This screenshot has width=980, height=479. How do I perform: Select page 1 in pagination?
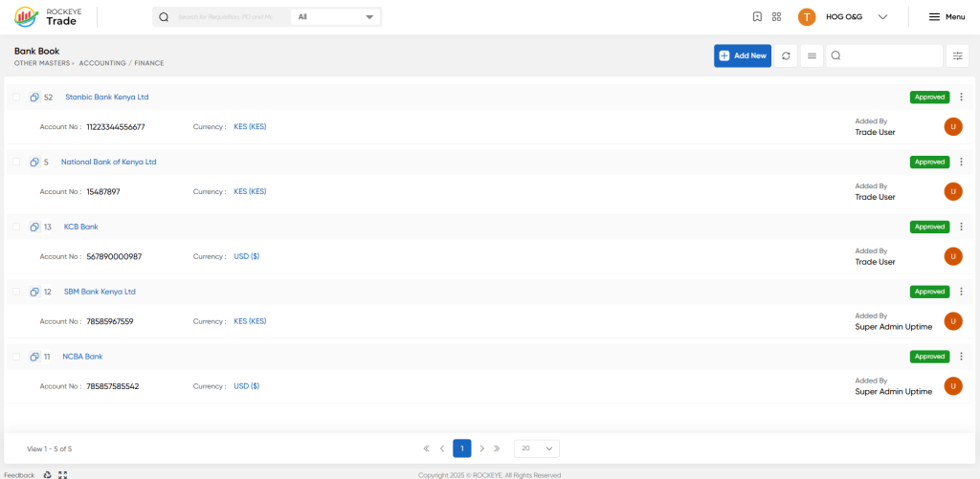coord(462,448)
